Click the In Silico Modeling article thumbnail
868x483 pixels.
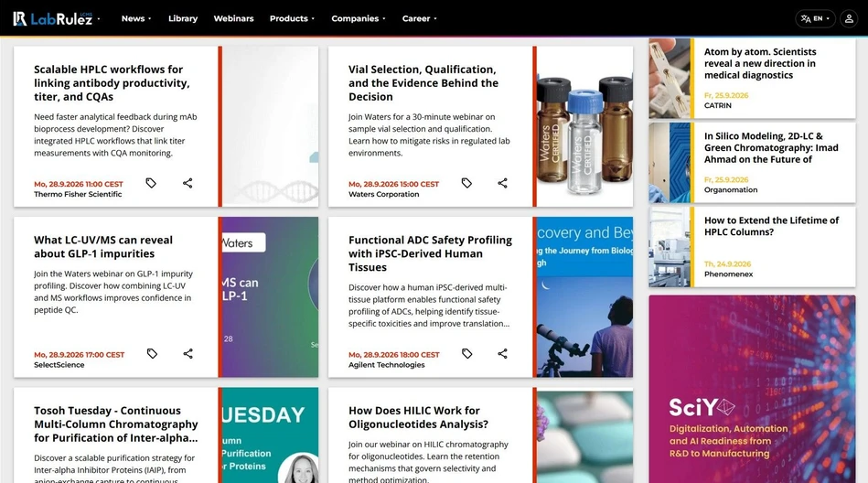[670, 162]
